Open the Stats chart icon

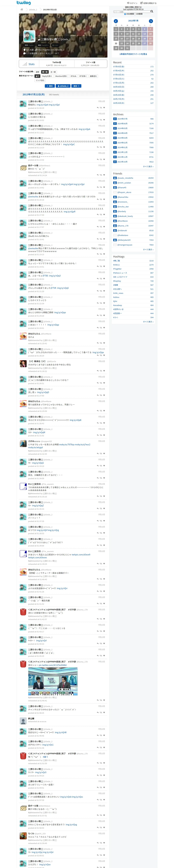click(x=25, y=64)
